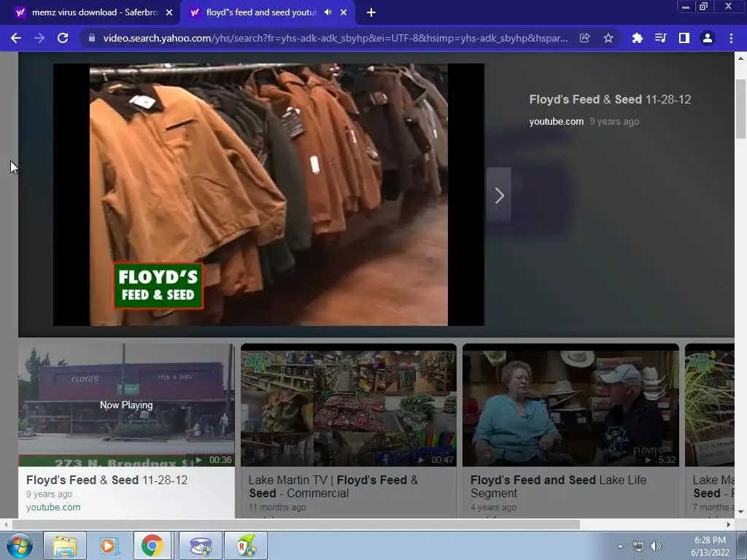Share this page via address bar icon
The width and height of the screenshot is (747, 560).
[x=584, y=38]
